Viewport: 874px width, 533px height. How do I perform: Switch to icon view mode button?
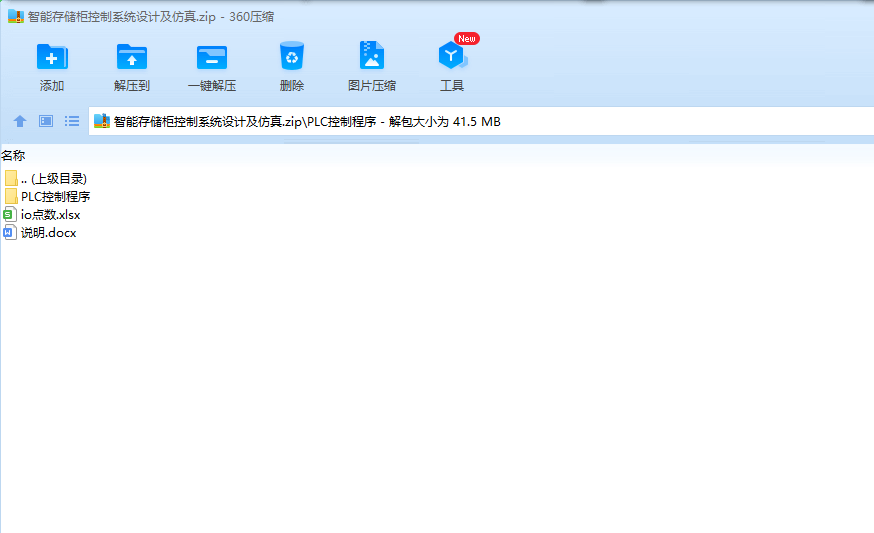coord(46,121)
